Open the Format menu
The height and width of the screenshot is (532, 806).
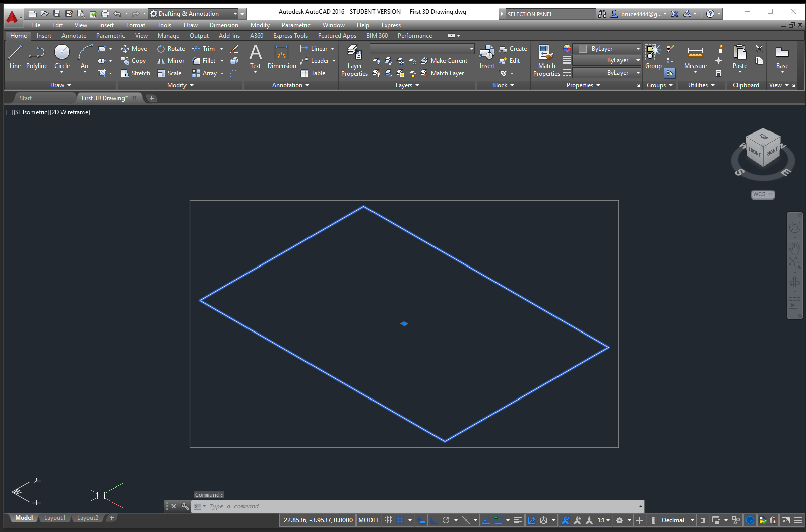coord(135,25)
